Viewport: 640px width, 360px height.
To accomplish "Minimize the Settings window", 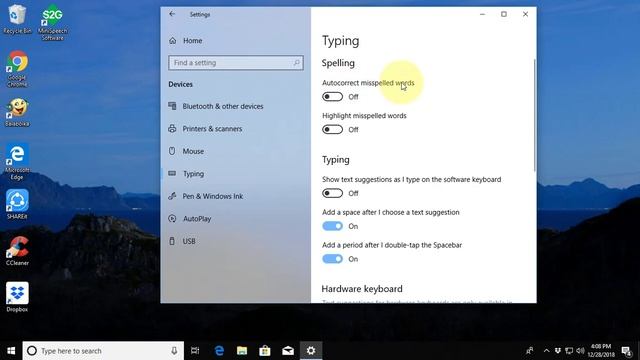I will point(482,14).
